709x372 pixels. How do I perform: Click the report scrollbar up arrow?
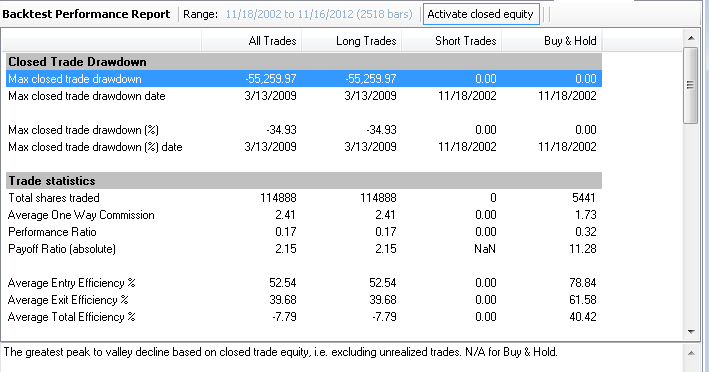pos(690,38)
